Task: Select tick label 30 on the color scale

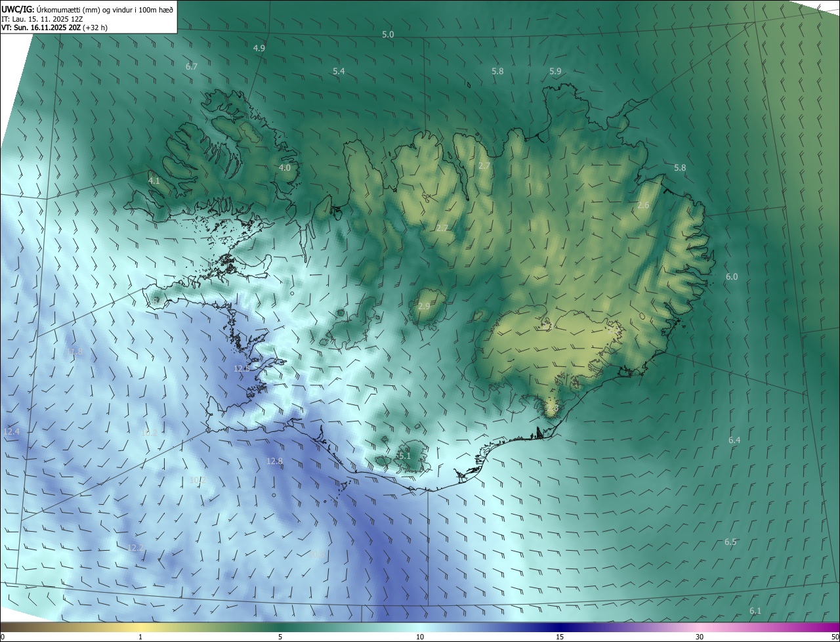Action: (x=700, y=637)
